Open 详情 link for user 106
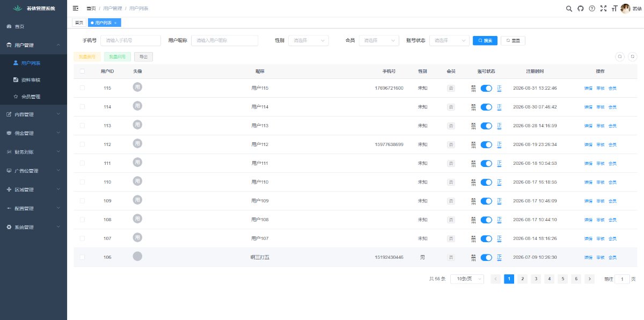This screenshot has width=644, height=320. tap(588, 257)
